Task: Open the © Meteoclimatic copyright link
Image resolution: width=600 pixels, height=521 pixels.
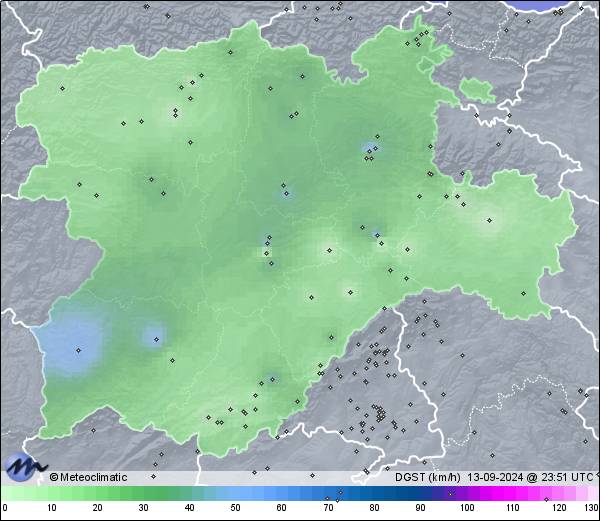Action: click(88, 477)
